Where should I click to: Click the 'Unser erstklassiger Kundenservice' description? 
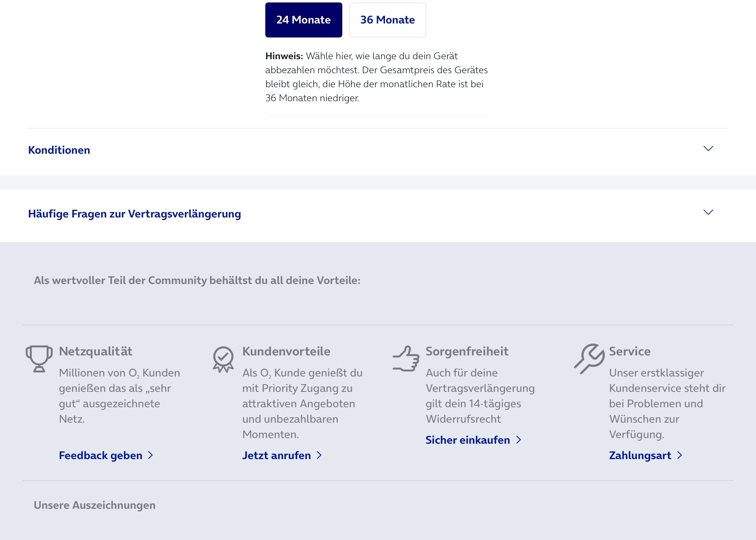pos(667,403)
